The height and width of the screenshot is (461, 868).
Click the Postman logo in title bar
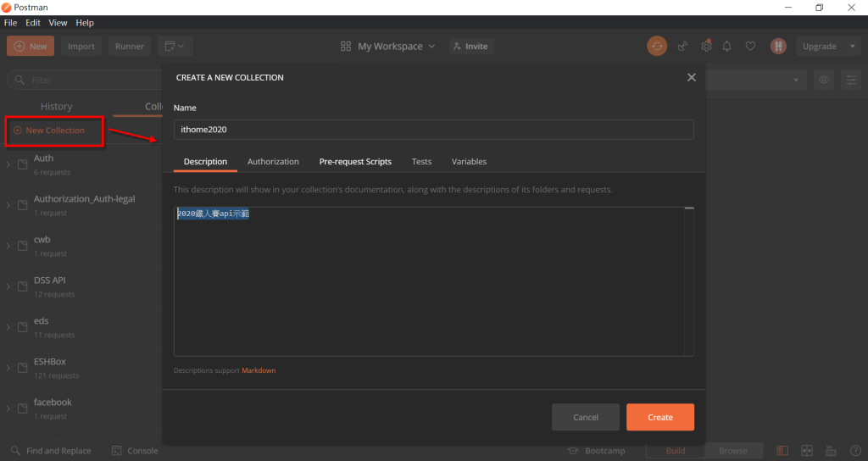tap(6, 7)
